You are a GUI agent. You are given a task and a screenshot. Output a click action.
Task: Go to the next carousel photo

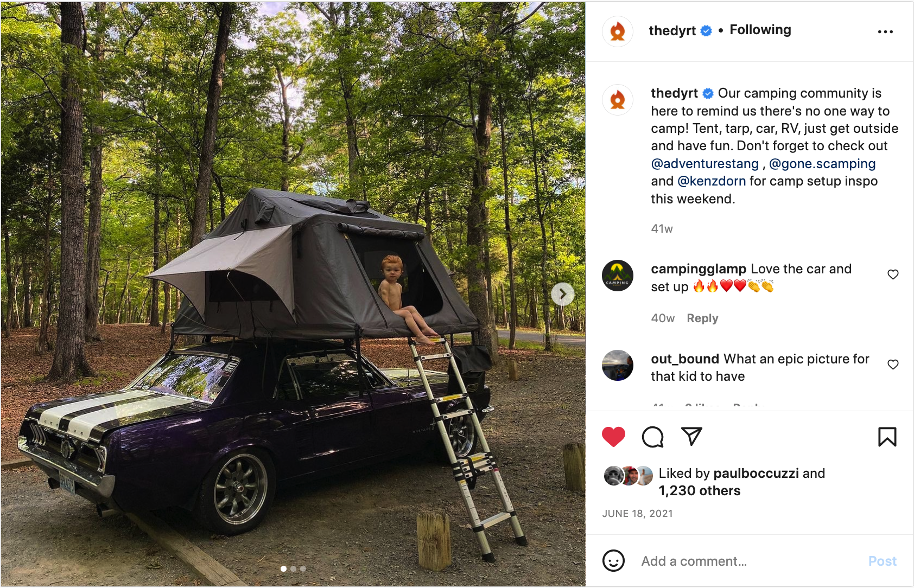coord(562,294)
